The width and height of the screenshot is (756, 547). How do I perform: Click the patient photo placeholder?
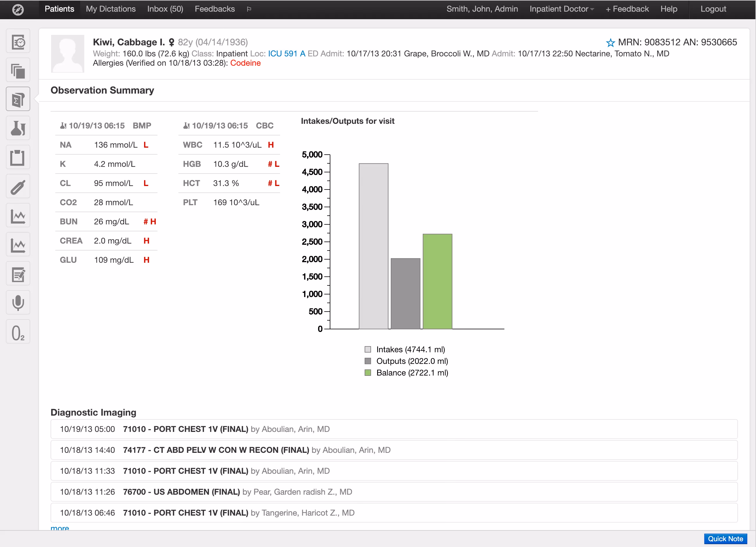point(68,54)
